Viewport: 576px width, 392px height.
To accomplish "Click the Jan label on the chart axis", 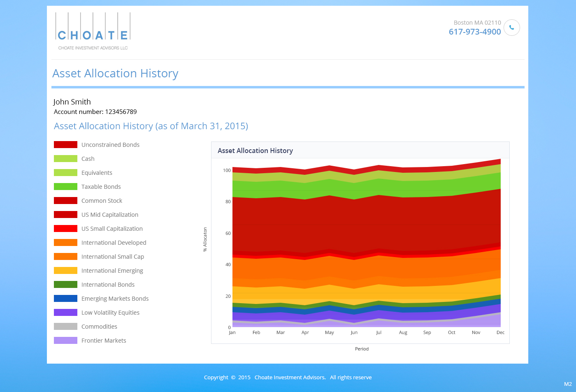I will (x=232, y=332).
